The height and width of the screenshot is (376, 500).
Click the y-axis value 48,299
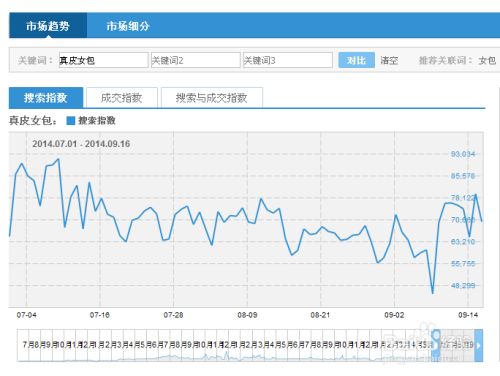point(463,286)
